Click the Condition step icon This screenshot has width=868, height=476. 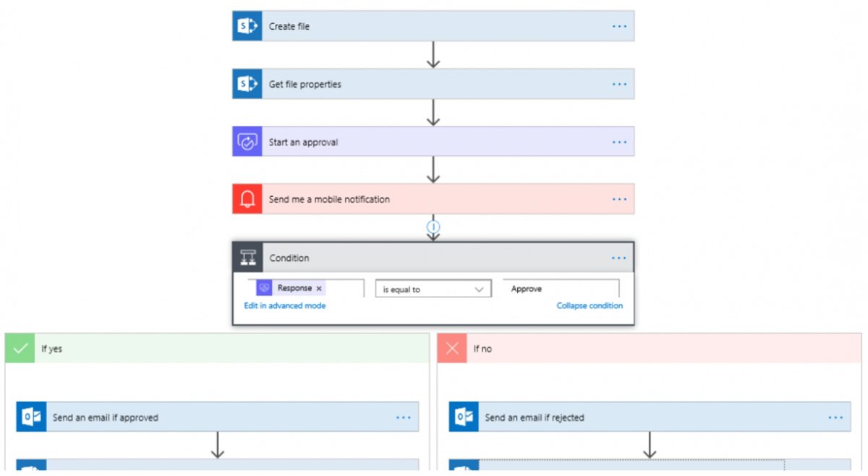248,258
